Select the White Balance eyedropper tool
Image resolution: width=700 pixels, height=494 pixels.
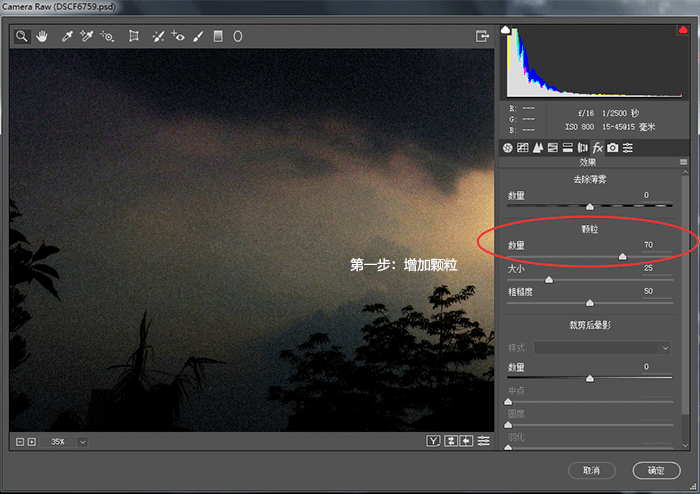click(x=67, y=36)
